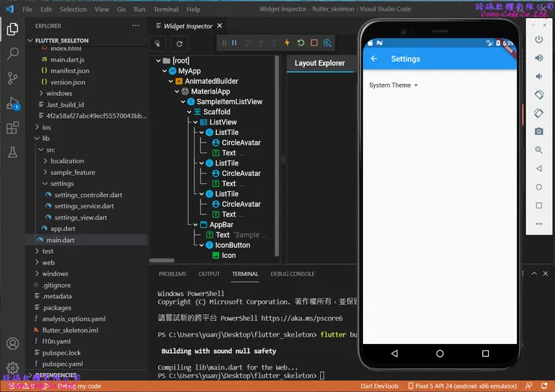Take an emulator screenshot with camera icon
Image resolution: width=555 pixels, height=392 pixels.
click(538, 131)
